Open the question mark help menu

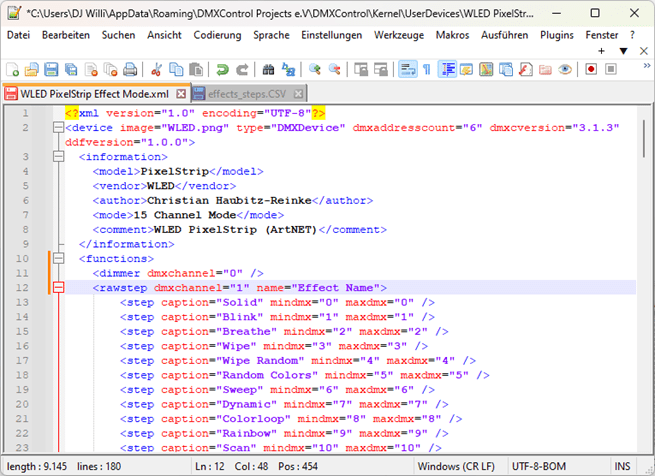[632, 35]
